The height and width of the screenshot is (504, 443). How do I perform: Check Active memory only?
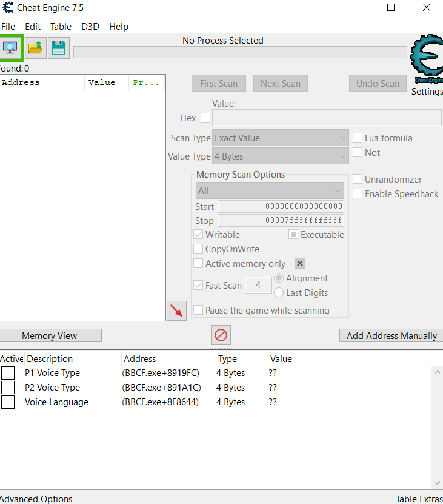tap(198, 264)
